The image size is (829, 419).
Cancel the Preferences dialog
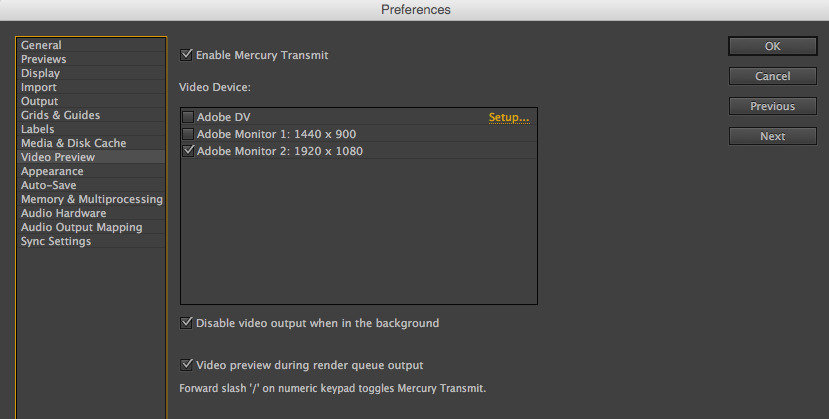773,76
